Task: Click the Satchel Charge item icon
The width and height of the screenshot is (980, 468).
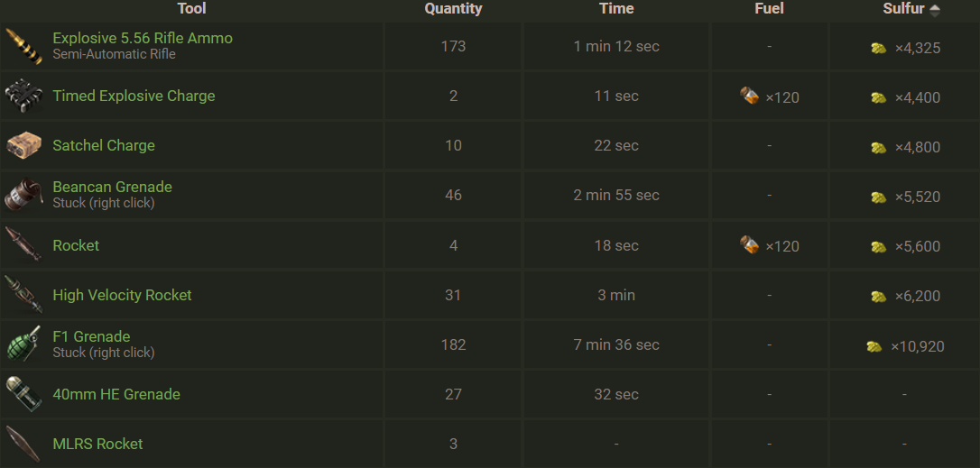Action: tap(23, 145)
